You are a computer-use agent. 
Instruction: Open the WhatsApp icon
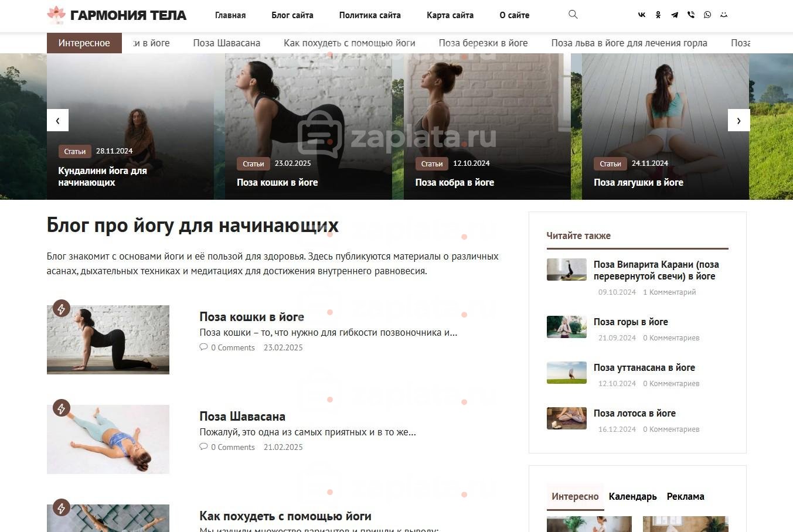[707, 15]
